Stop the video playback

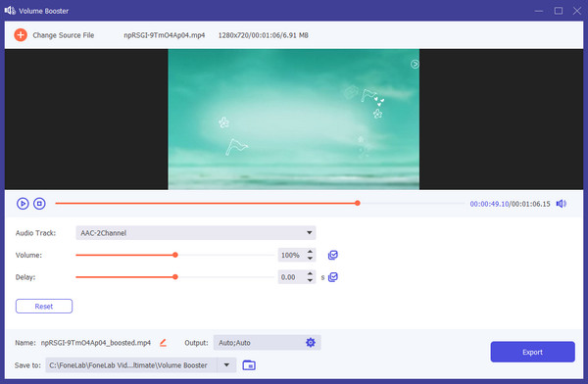pos(39,204)
